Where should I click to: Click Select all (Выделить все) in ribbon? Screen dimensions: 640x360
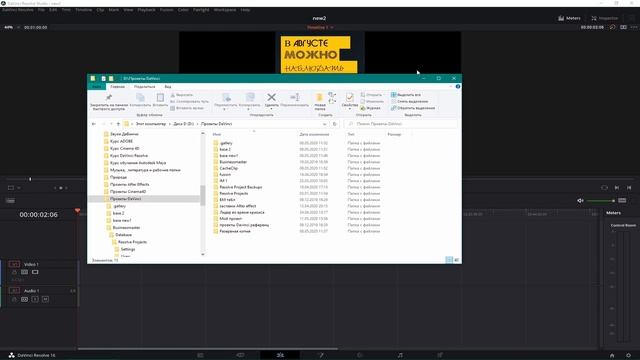click(x=405, y=95)
